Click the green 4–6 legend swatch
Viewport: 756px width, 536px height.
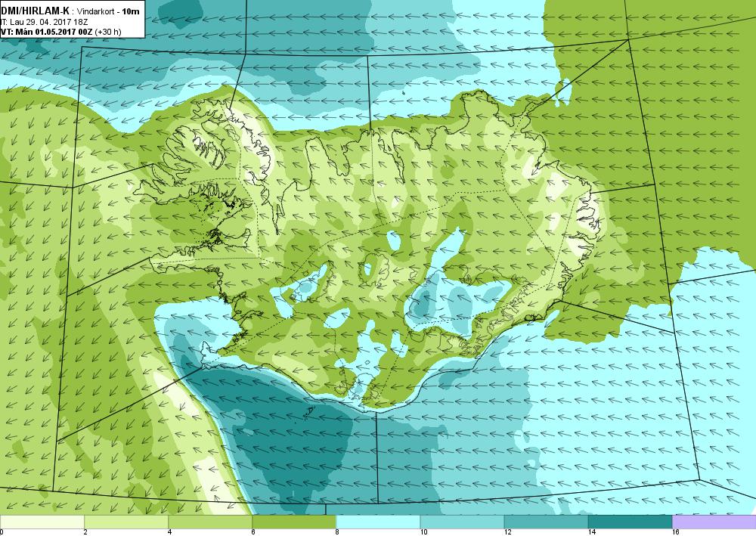209,522
